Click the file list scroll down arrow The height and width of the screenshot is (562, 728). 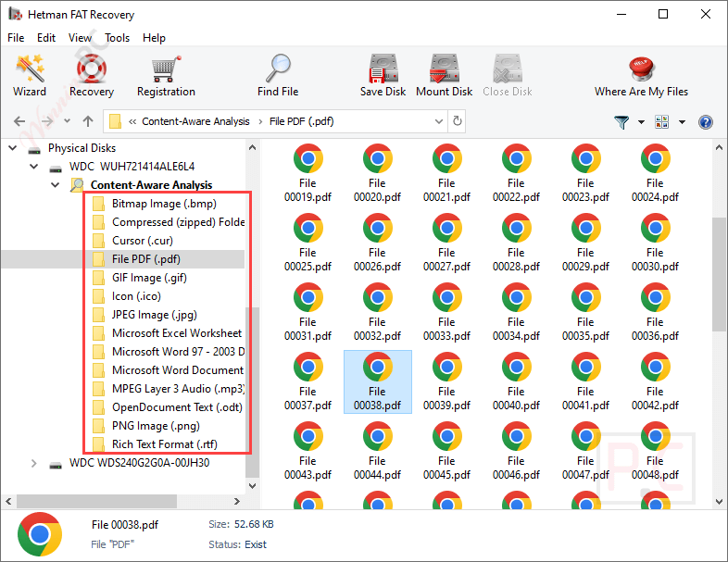[x=719, y=502]
